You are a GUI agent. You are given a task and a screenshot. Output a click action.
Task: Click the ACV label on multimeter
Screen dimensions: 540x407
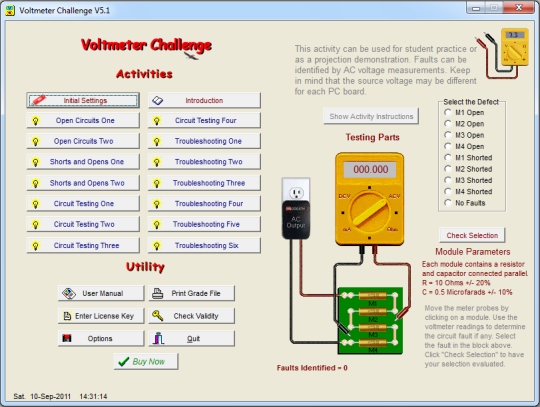pos(394,196)
